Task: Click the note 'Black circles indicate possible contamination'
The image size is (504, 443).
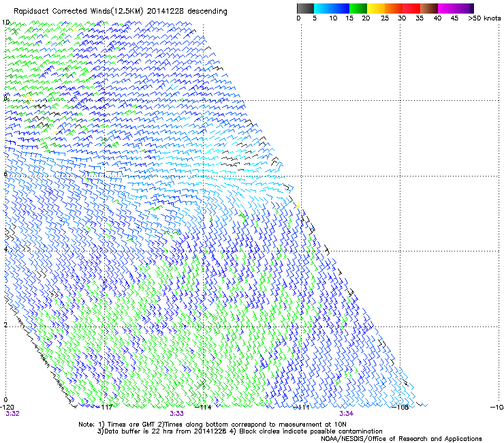Action: (x=311, y=431)
